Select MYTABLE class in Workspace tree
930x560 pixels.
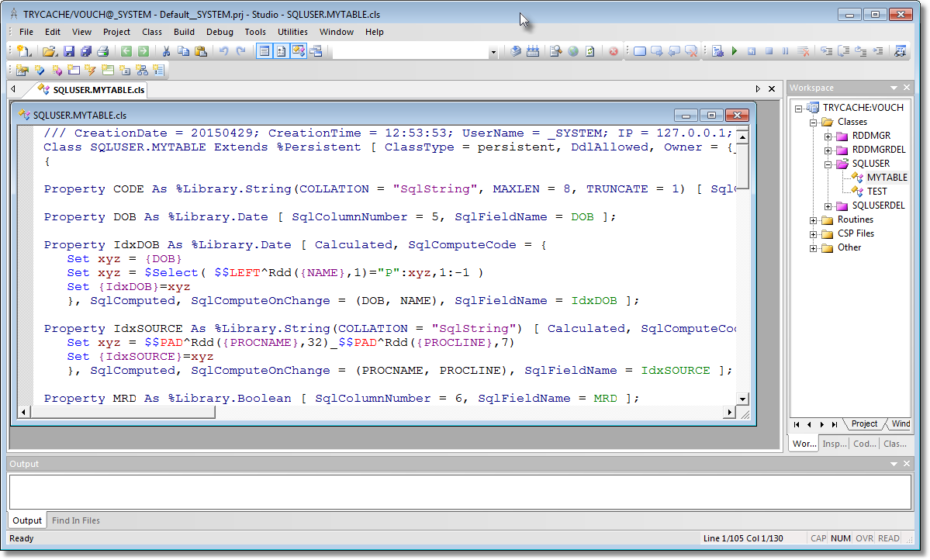point(887,178)
